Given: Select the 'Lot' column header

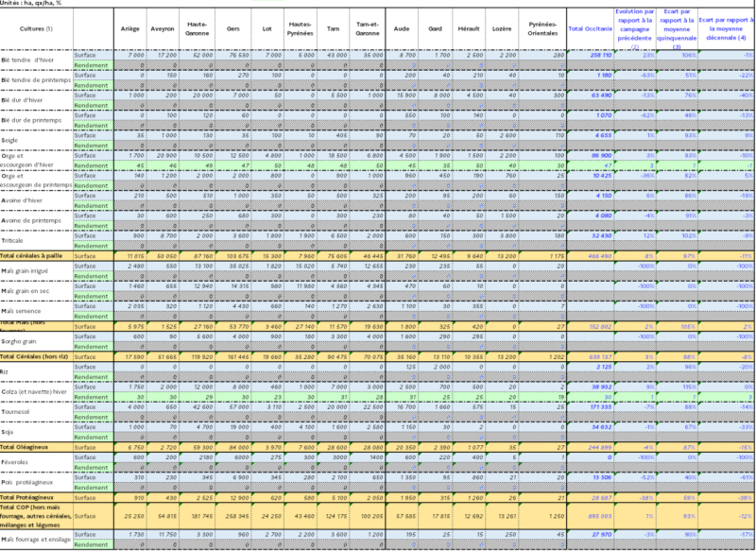Looking at the screenshot, I should 267,29.
